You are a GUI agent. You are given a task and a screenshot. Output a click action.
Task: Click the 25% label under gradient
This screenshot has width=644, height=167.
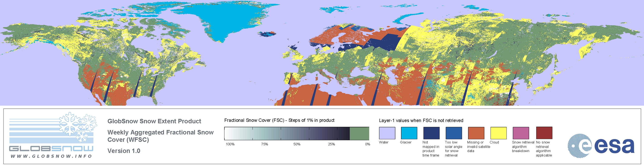331,144
